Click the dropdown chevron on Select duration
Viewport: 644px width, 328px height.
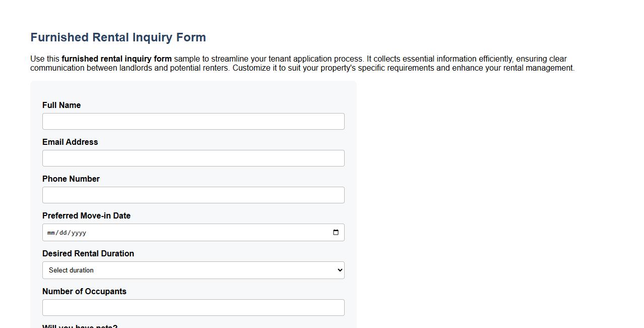point(339,270)
